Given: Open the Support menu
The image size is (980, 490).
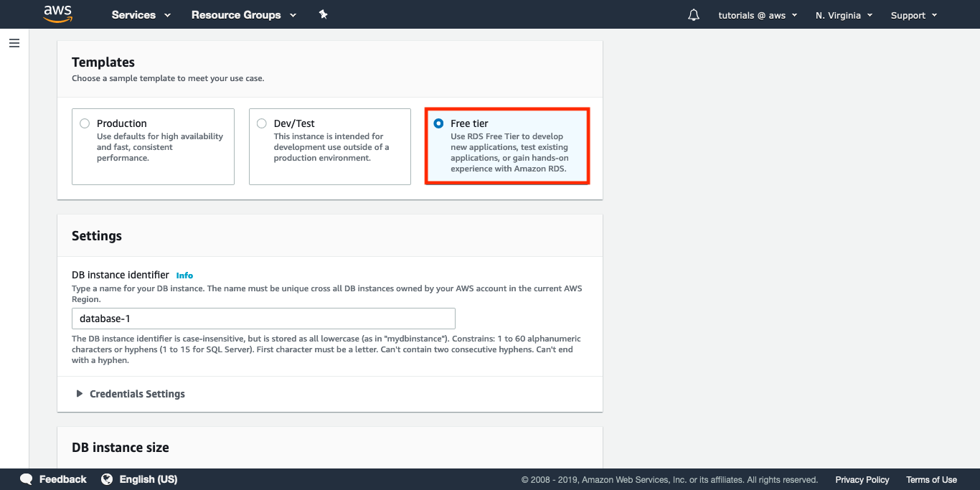Looking at the screenshot, I should point(913,15).
